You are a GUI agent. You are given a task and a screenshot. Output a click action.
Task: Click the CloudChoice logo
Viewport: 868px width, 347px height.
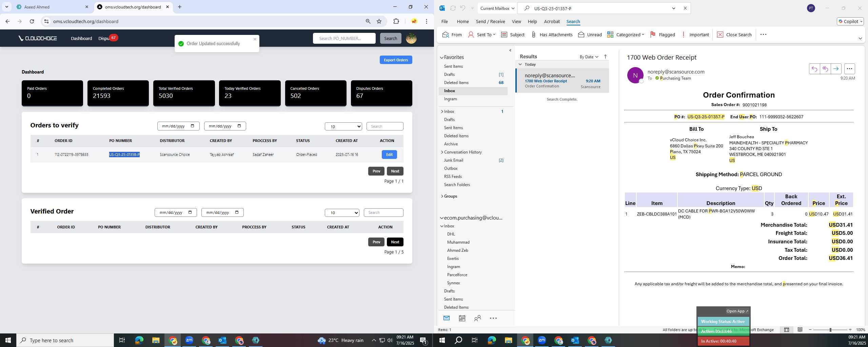pos(38,38)
